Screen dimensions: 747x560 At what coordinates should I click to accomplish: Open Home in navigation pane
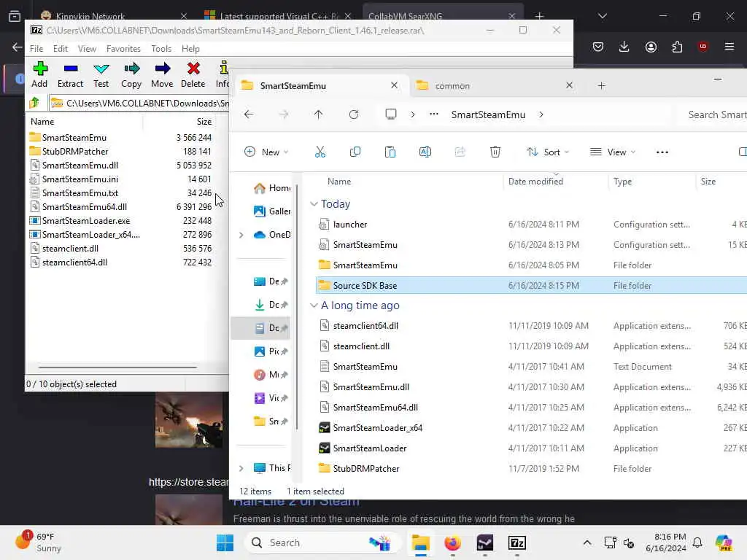271,188
